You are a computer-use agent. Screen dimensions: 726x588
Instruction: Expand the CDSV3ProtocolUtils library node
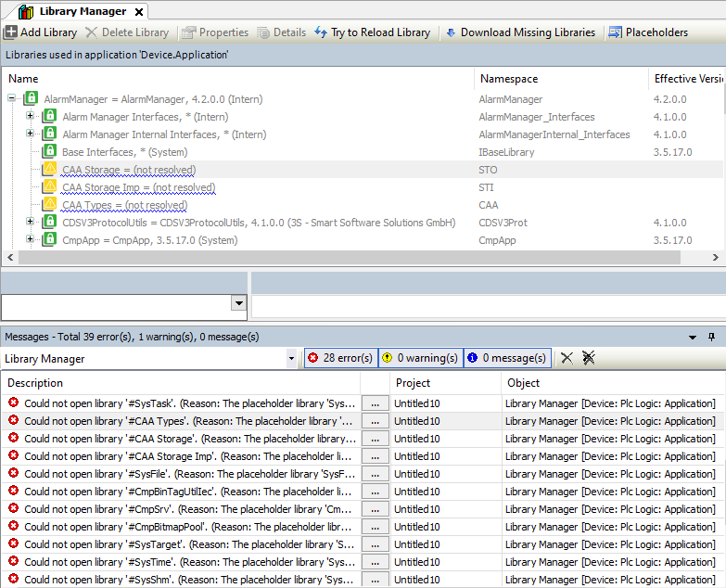[x=31, y=223]
